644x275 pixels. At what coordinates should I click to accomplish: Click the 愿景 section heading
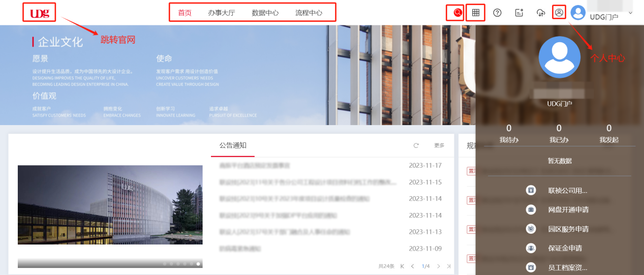pyautogui.click(x=41, y=58)
